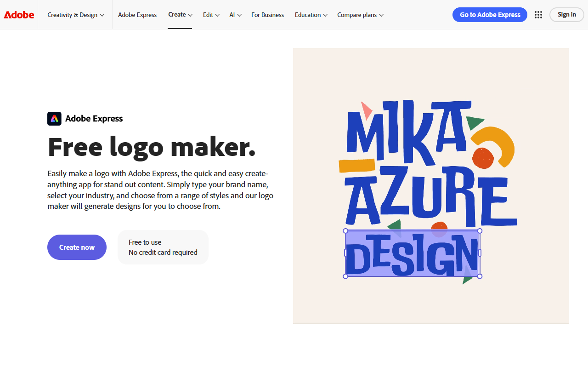Click the red Adobe logo

[x=19, y=15]
